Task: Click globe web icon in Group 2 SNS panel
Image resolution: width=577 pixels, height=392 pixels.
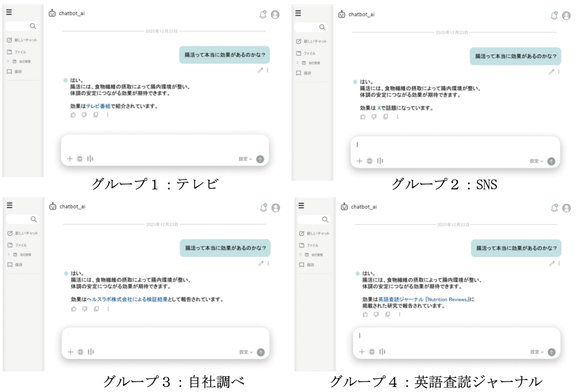Action: tap(370, 161)
